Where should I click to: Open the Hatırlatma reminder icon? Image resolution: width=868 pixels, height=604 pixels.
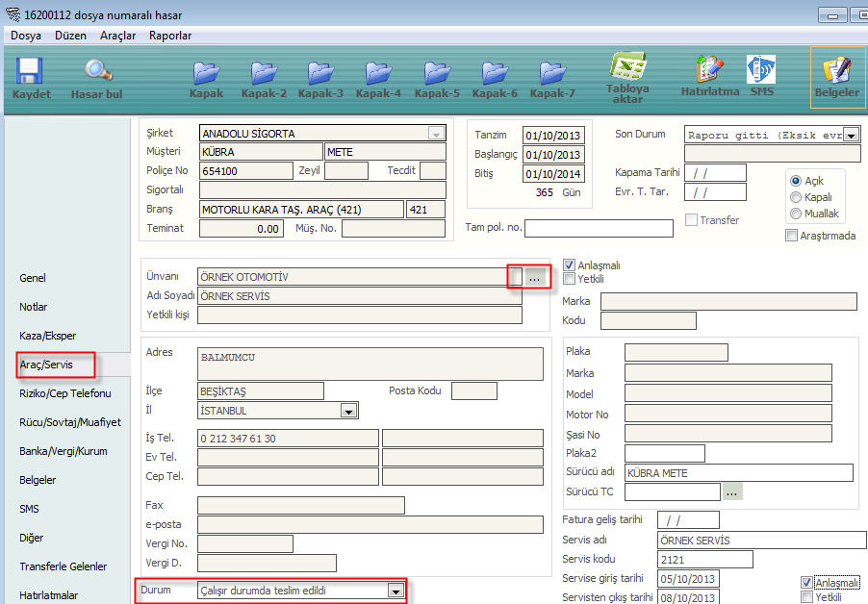click(x=709, y=75)
